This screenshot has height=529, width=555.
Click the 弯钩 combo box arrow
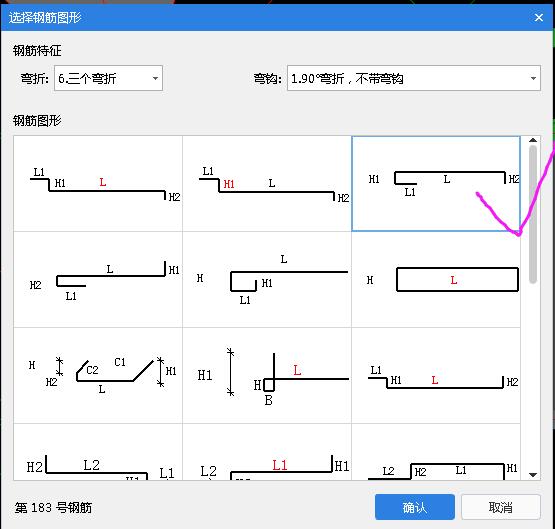tap(533, 78)
